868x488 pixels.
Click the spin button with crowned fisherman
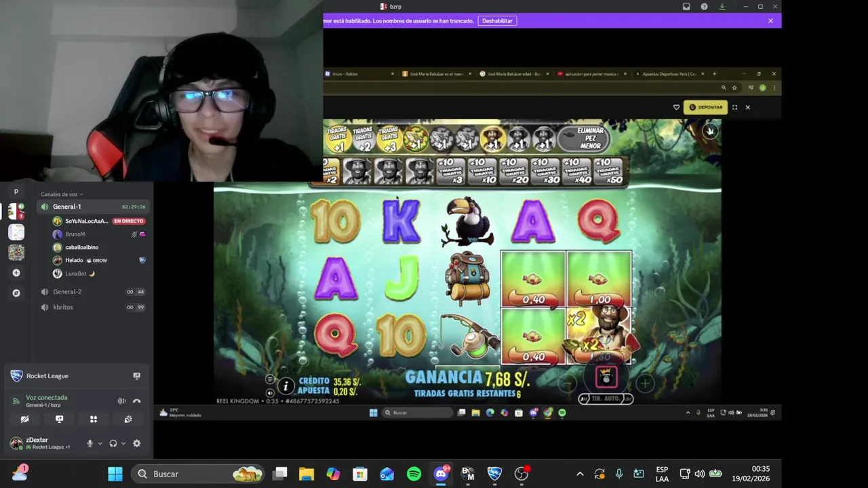[x=606, y=377]
